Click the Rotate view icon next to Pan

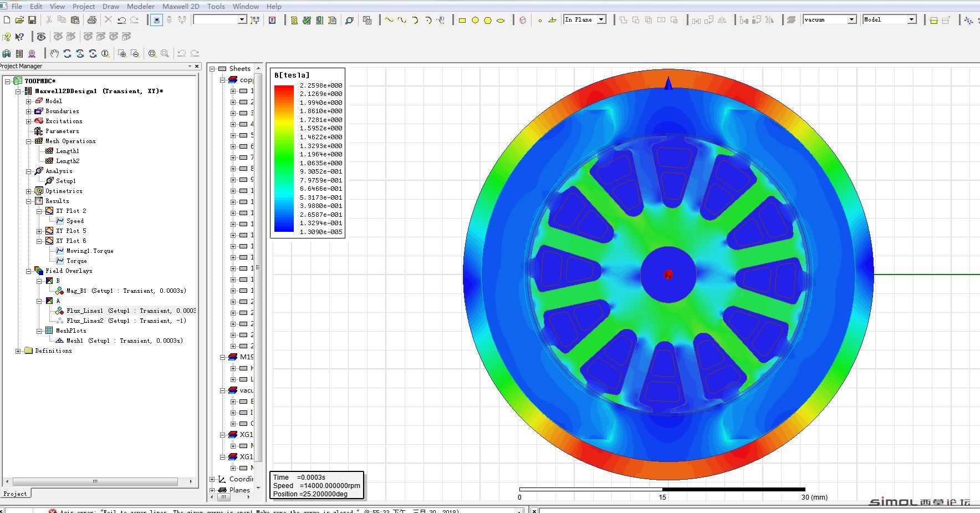[67, 53]
